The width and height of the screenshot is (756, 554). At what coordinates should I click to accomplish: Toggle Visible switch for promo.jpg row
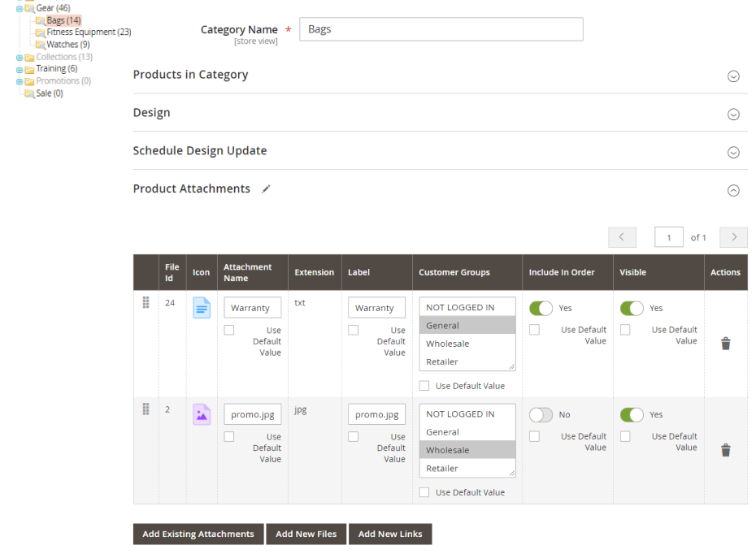(x=632, y=414)
